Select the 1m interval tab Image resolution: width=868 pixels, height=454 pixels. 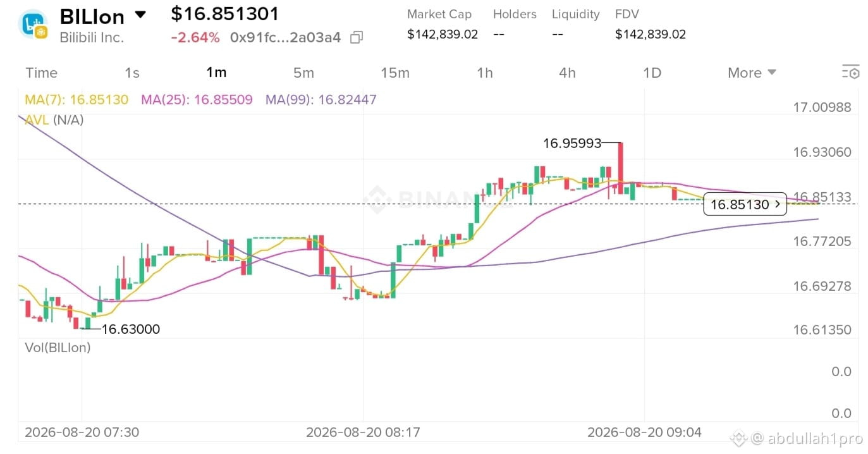click(216, 73)
